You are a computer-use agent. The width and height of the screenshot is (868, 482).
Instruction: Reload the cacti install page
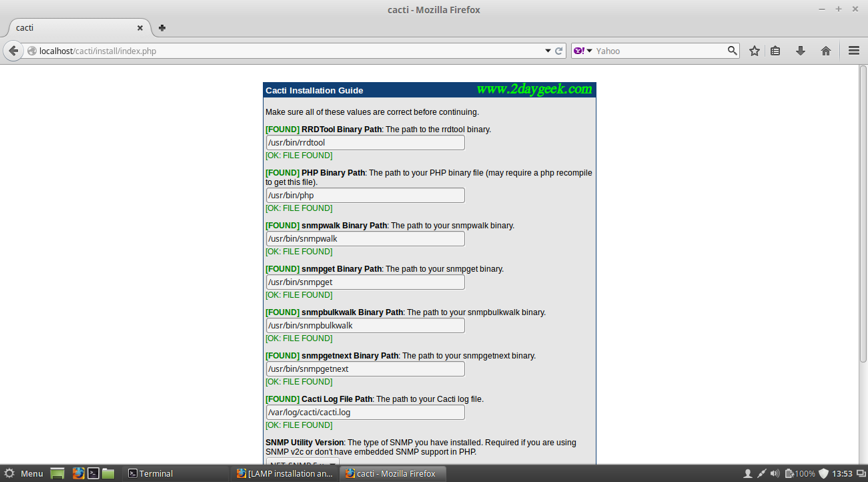[559, 51]
